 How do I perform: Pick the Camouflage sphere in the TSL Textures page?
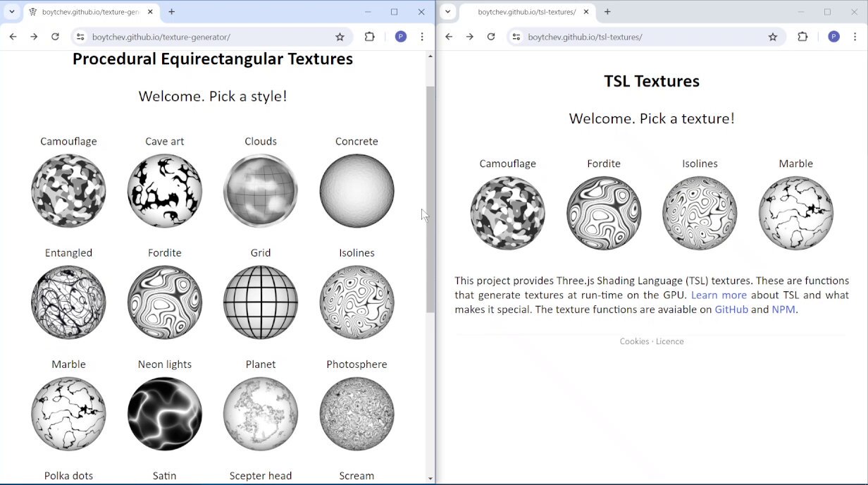508,213
